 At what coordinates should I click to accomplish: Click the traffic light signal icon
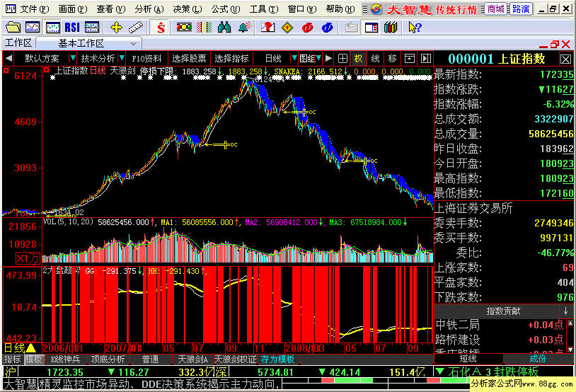coord(184,27)
